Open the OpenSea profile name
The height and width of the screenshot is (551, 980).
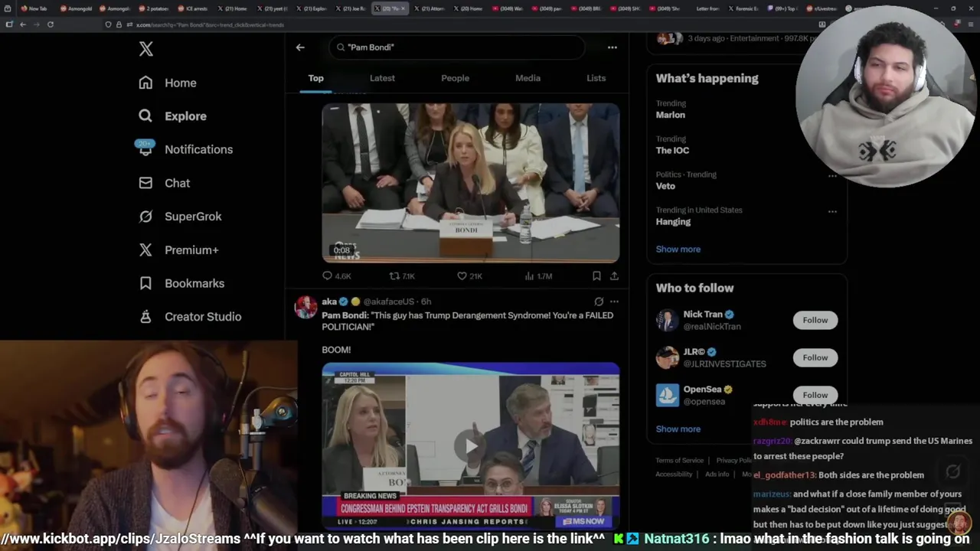(702, 390)
